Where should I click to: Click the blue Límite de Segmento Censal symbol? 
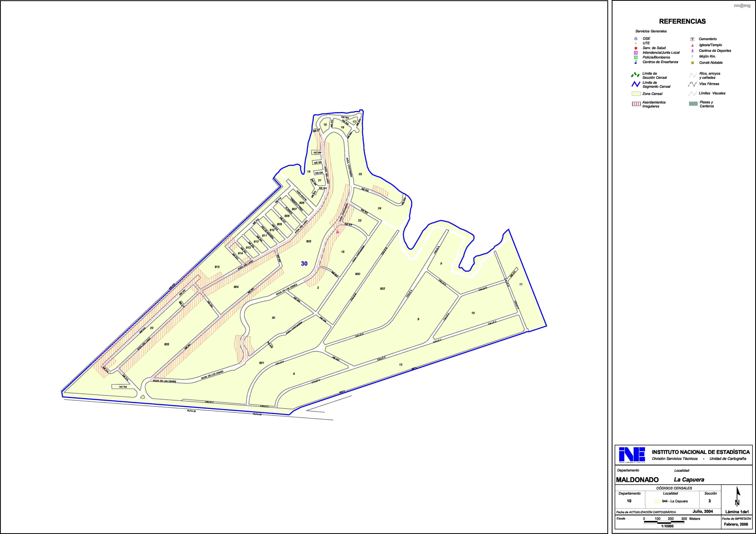tap(636, 84)
